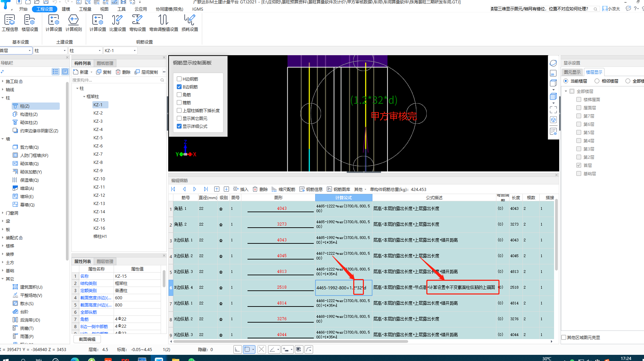
Task: Open 钢筋图库 rebar library
Action: 338,189
